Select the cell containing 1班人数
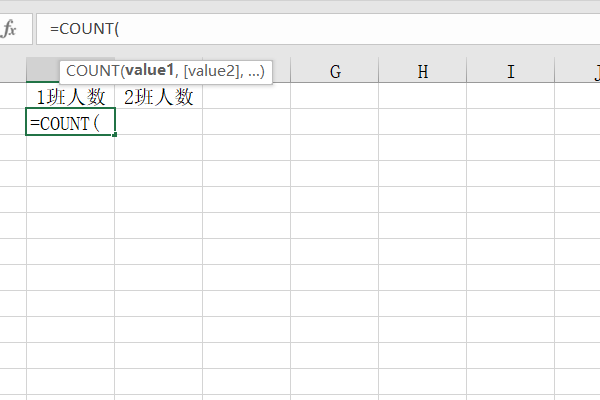 pyautogui.click(x=70, y=97)
